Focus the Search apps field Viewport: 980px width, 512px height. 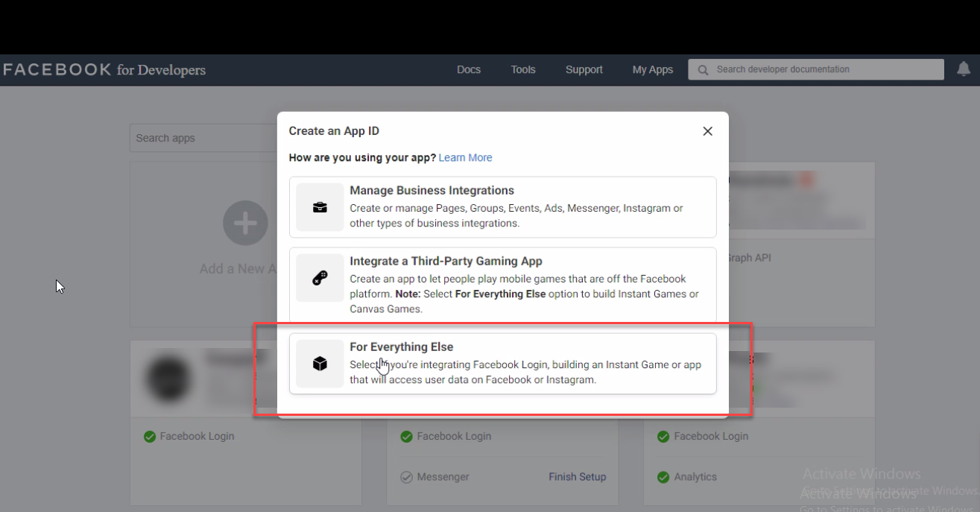203,138
